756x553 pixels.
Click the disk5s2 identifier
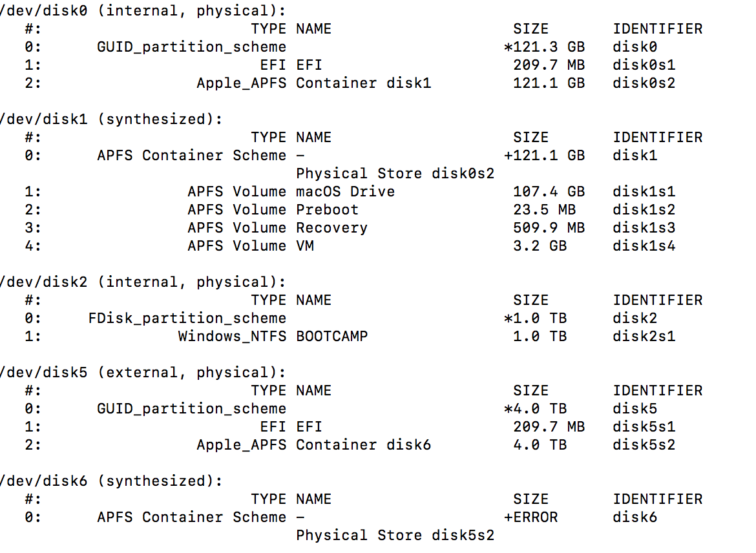[x=644, y=445]
